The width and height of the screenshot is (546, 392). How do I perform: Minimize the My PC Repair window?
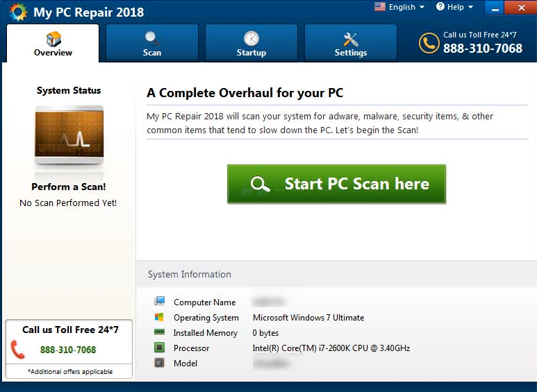point(494,8)
